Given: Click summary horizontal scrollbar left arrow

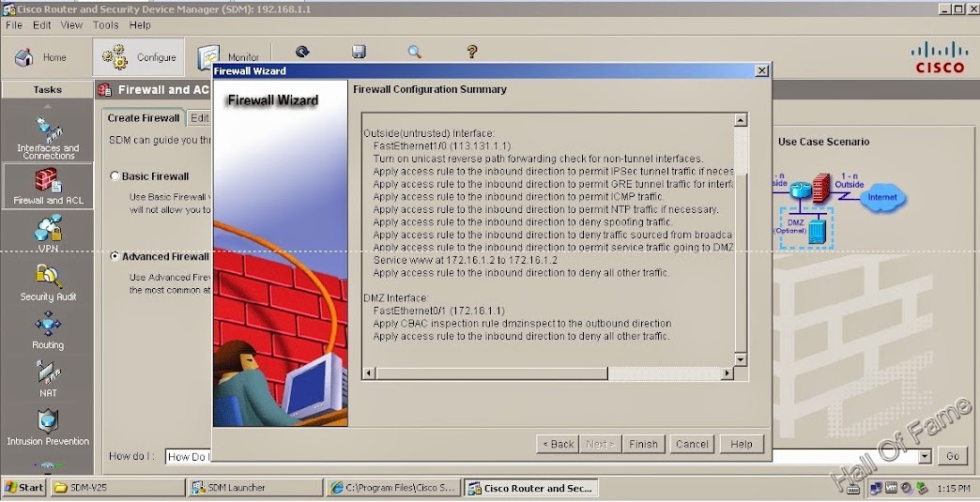Looking at the screenshot, I should [x=369, y=373].
